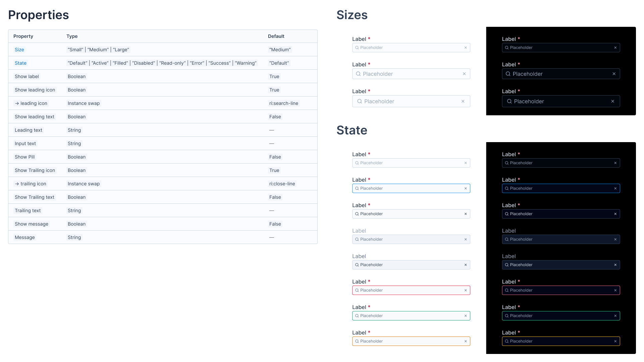Viewport: 644px width, 362px height.
Task: Click search icon in blue active light input
Action: tap(357, 188)
